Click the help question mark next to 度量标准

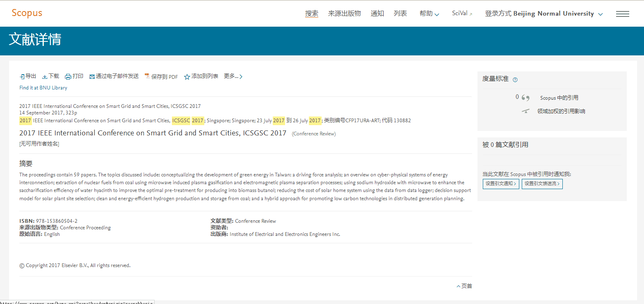515,80
